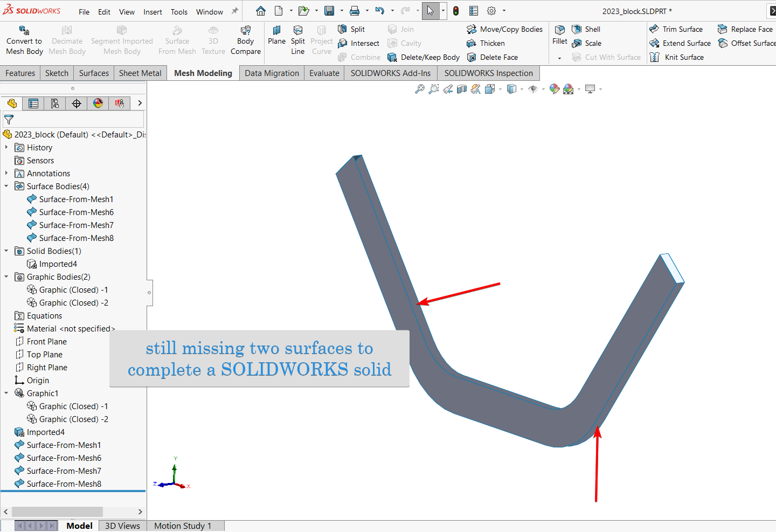
Task: Click the Section View icon
Action: tap(462, 89)
